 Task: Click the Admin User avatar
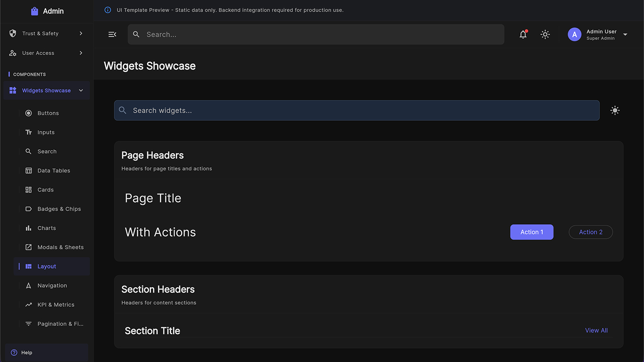click(x=575, y=34)
